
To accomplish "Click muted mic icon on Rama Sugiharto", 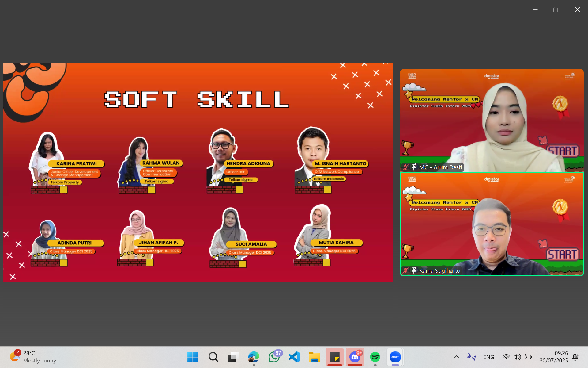I will tap(406, 270).
